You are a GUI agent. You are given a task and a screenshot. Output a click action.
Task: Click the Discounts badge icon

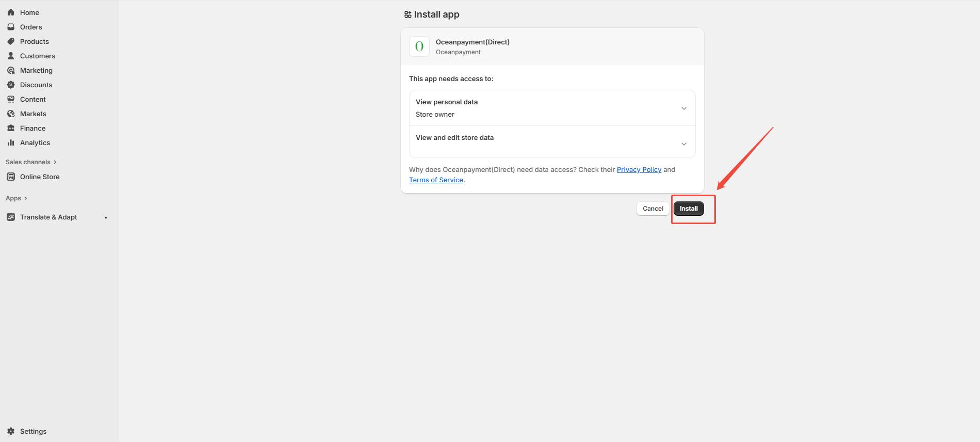pos(11,85)
